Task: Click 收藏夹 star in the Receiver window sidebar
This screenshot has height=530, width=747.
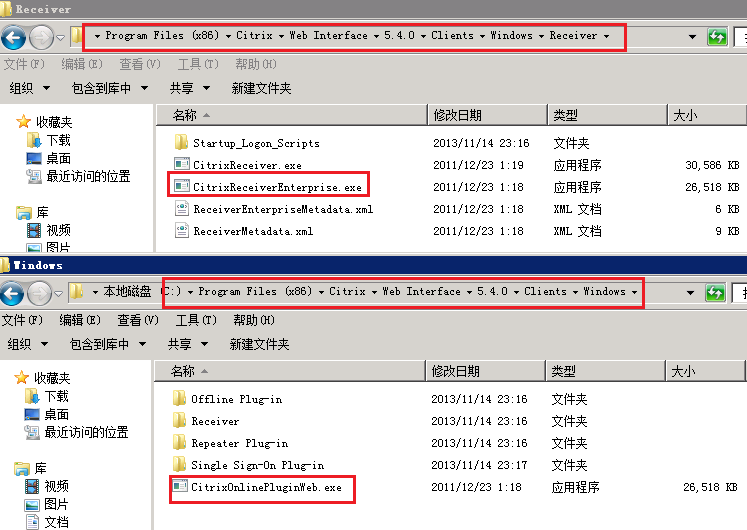Action: pos(23,122)
